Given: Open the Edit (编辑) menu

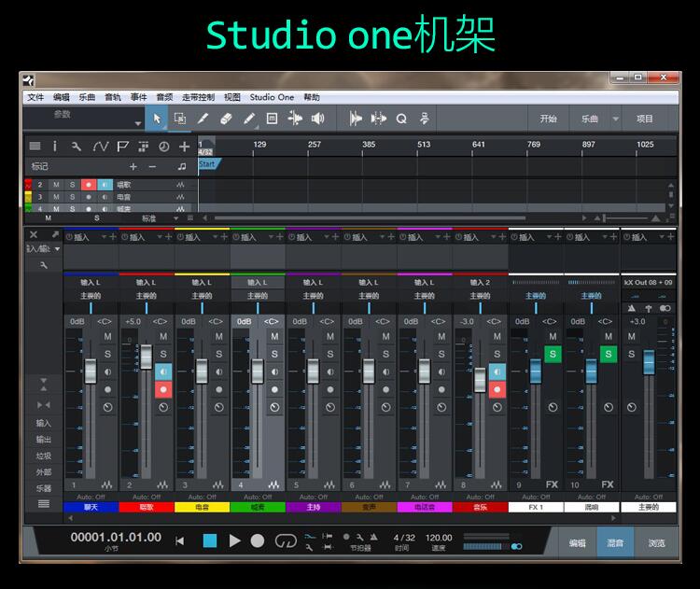Looking at the screenshot, I should [62, 97].
